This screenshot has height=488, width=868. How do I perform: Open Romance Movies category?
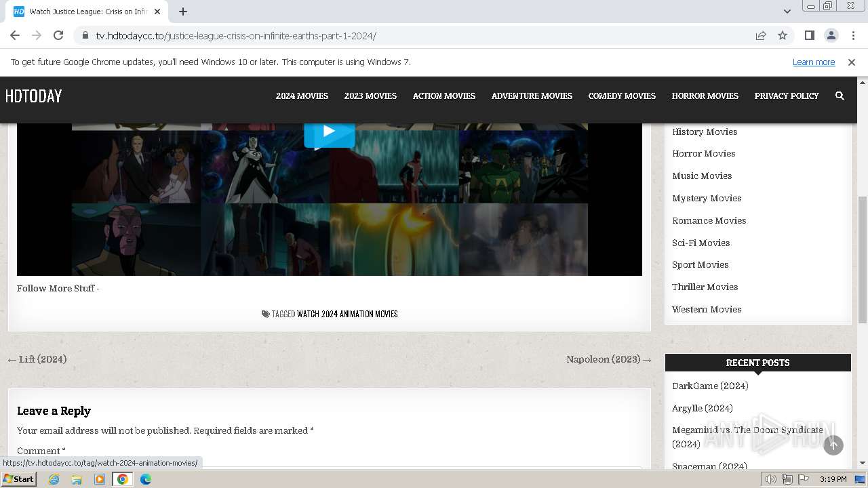pyautogui.click(x=709, y=220)
